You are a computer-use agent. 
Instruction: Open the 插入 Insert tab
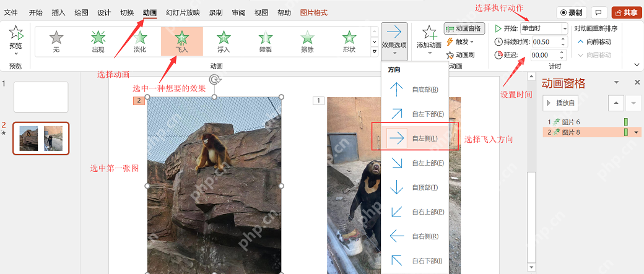[58, 13]
